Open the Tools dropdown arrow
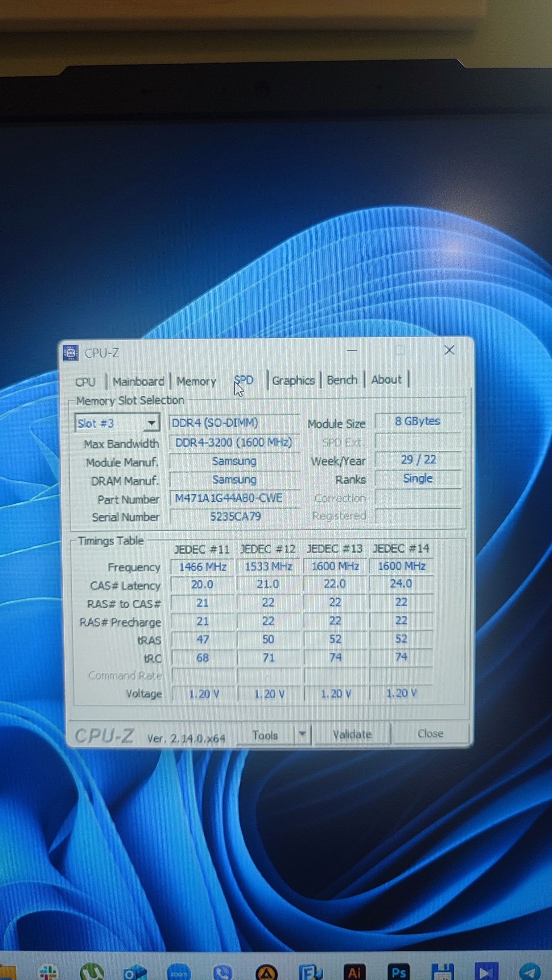The height and width of the screenshot is (980, 552). [x=302, y=734]
